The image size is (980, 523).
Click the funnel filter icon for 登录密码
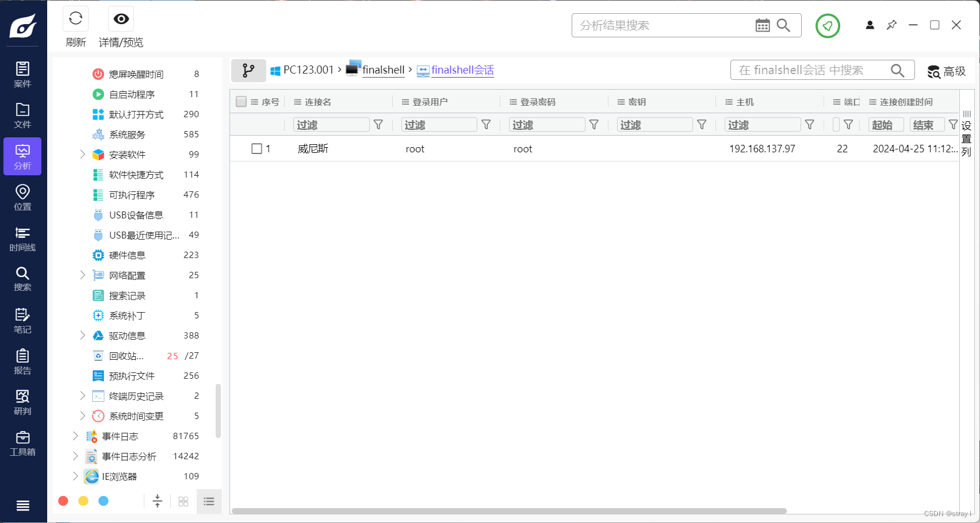[x=594, y=124]
